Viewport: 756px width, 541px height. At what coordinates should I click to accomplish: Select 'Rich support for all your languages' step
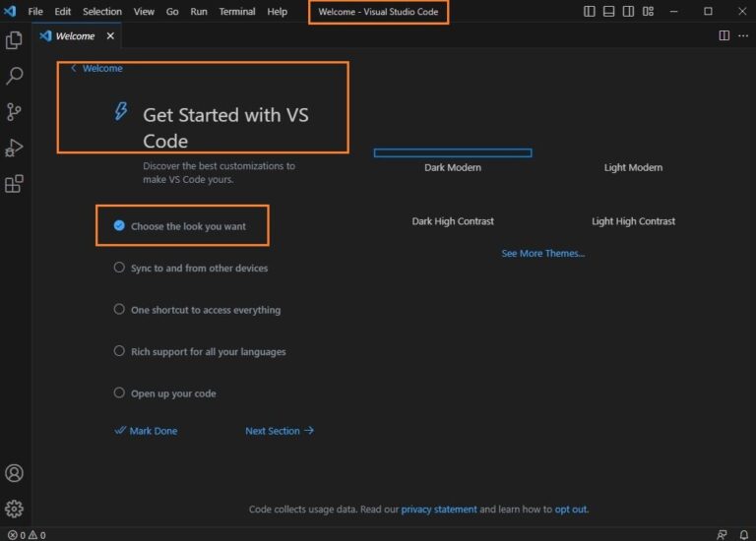(200, 352)
